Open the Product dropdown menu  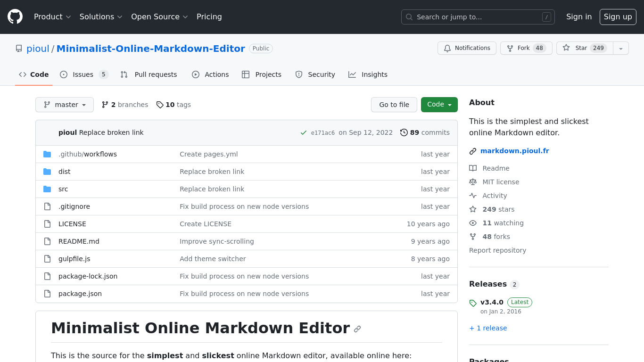pos(52,17)
